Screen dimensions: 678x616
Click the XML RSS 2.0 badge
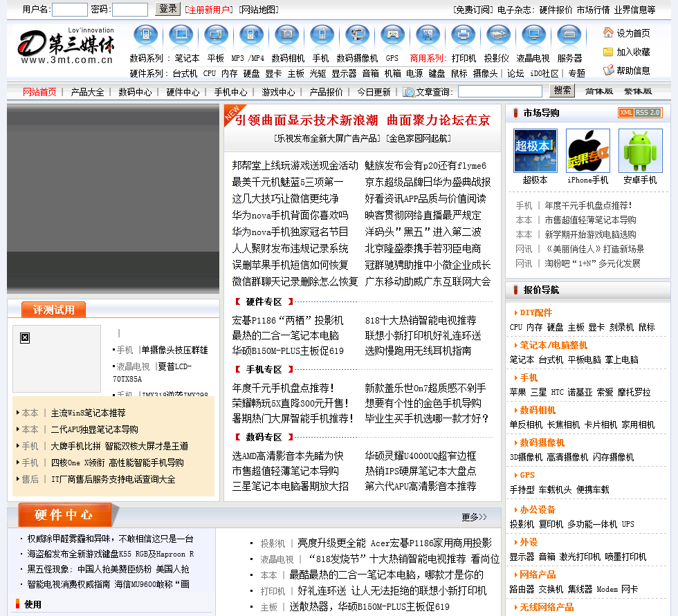click(640, 112)
